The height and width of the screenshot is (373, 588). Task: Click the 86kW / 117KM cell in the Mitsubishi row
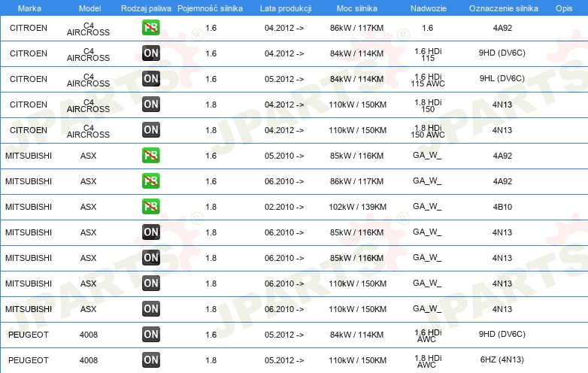point(356,181)
